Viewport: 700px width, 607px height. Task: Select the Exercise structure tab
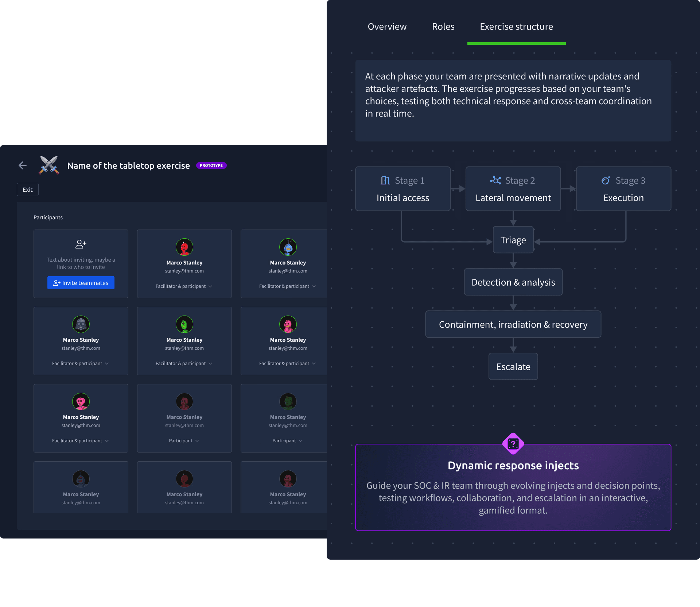tap(516, 27)
